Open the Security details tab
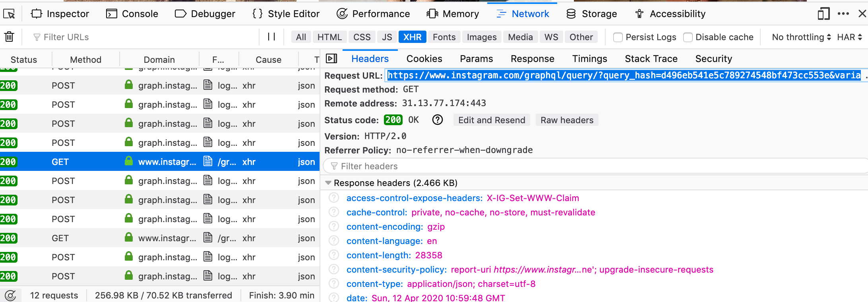This screenshot has width=868, height=302. 713,59
